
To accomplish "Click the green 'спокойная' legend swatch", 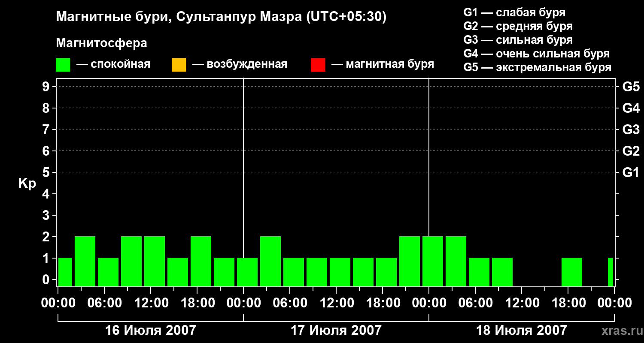I will tap(63, 65).
